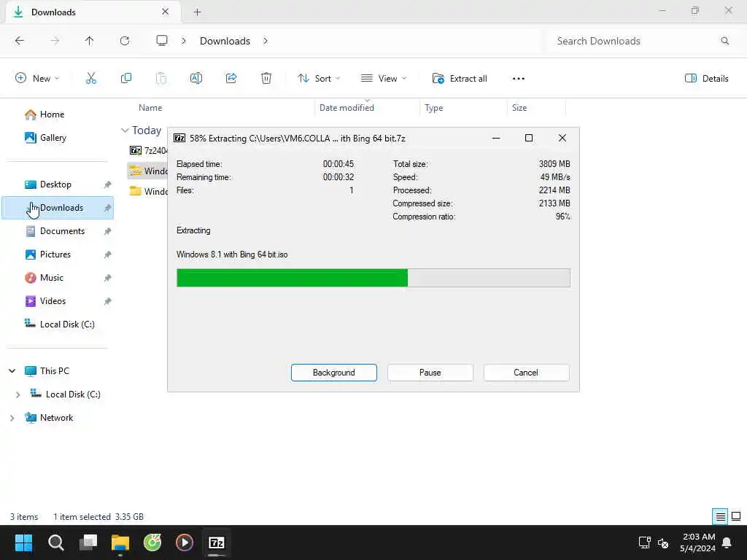The height and width of the screenshot is (560, 747).
Task: Collapse the Today group
Action: (125, 131)
